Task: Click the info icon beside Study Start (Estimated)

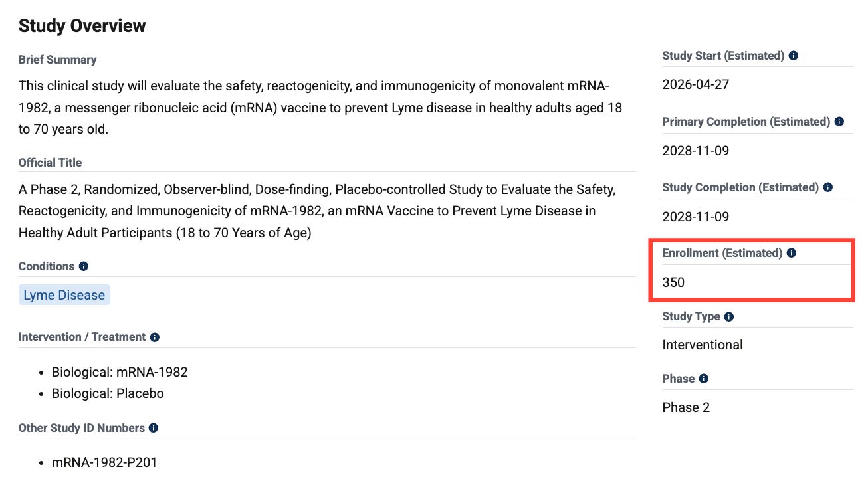Action: (794, 56)
